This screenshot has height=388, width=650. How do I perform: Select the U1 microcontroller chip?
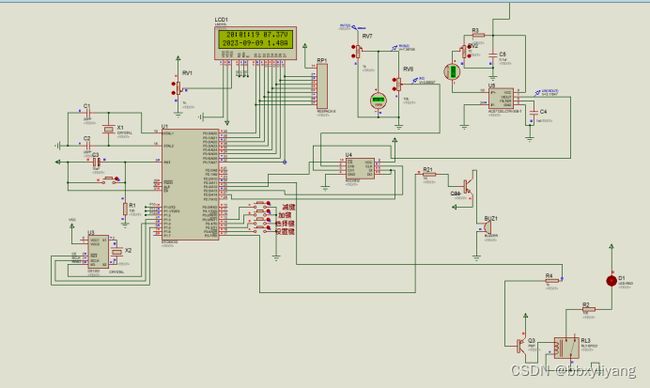tap(190, 184)
